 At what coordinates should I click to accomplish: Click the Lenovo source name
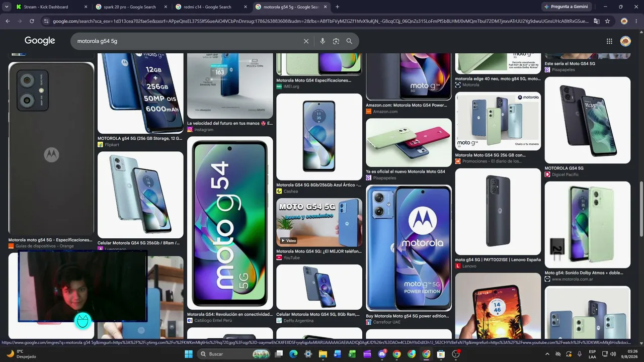(x=469, y=266)
